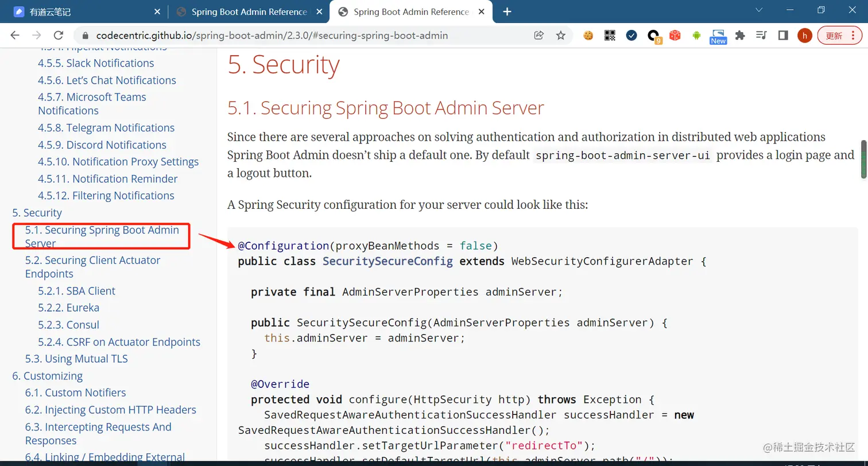Open 5.3. Using Mutual TLS

pyautogui.click(x=76, y=359)
